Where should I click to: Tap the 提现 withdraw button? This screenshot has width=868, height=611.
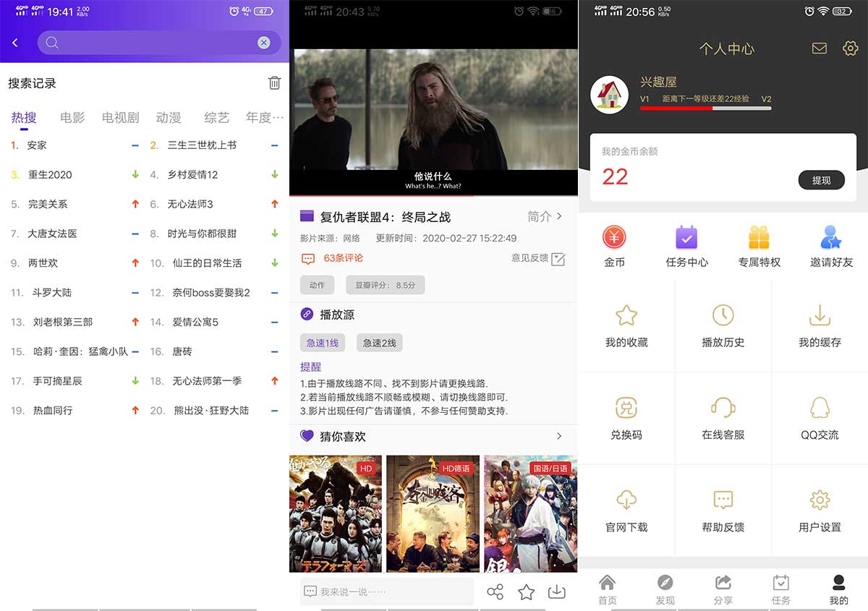(x=822, y=180)
